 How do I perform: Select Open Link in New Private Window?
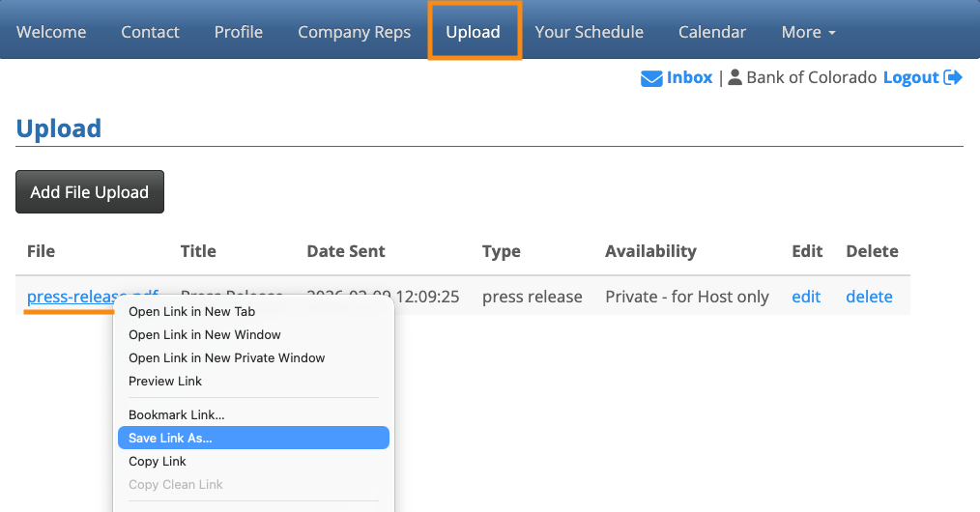226,358
